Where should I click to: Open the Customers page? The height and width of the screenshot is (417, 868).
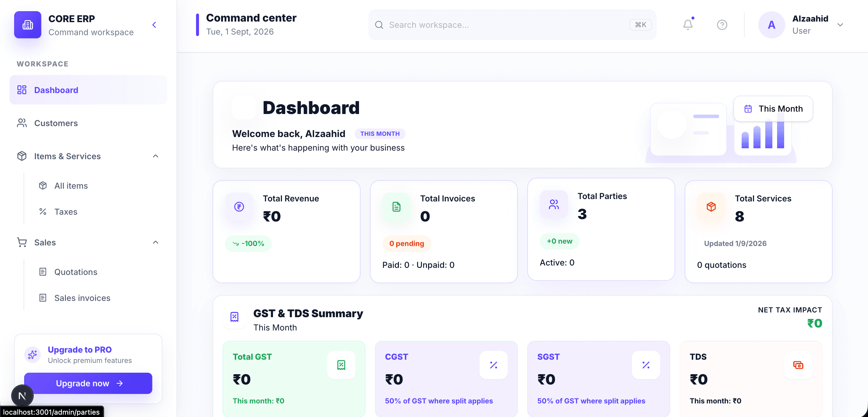pos(88,123)
